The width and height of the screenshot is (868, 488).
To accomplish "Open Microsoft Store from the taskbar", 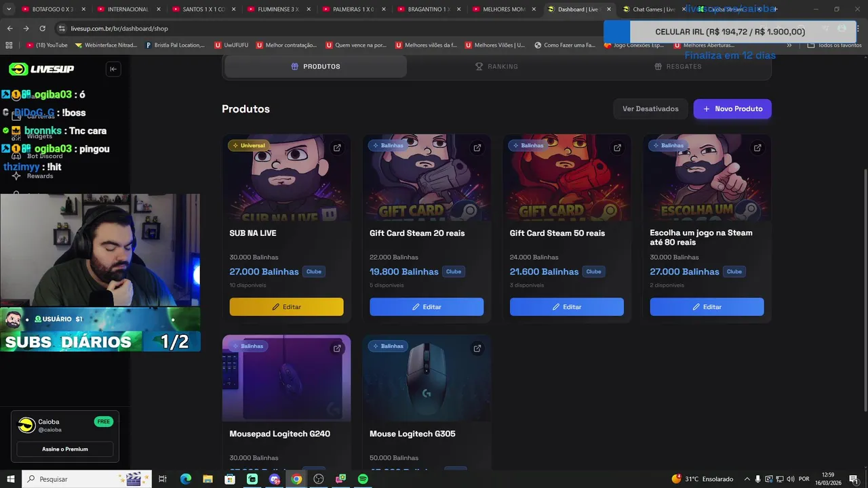I will click(230, 479).
